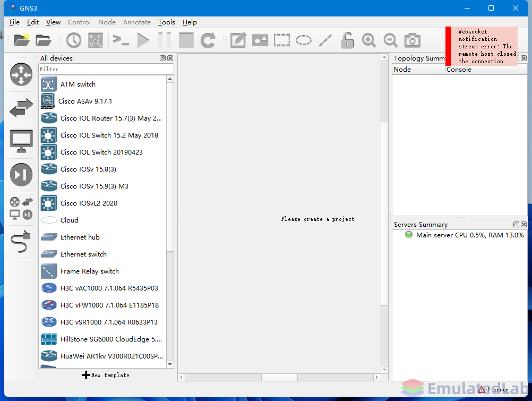
Task: Select Cisco IOSv 15.8(3) device
Action: coord(103,169)
